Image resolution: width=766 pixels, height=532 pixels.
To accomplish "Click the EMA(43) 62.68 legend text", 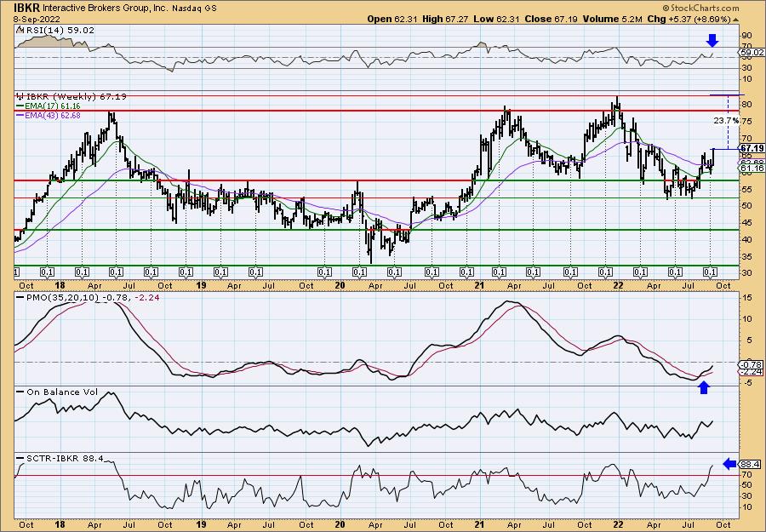I will pos(53,116).
